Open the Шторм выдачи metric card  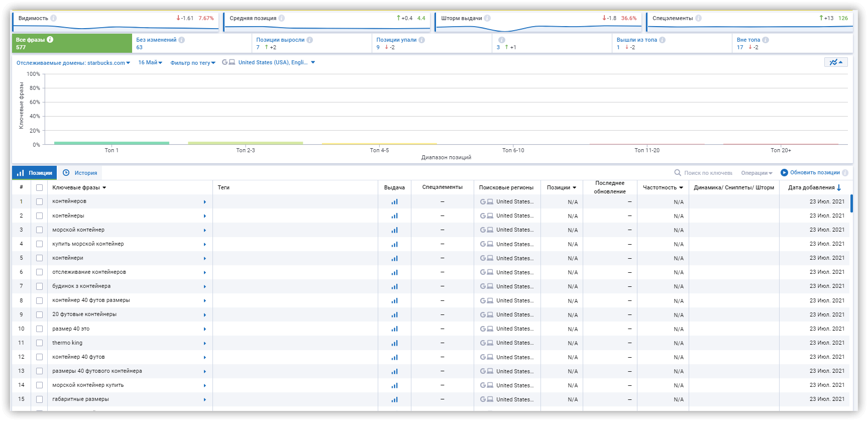[x=538, y=22]
